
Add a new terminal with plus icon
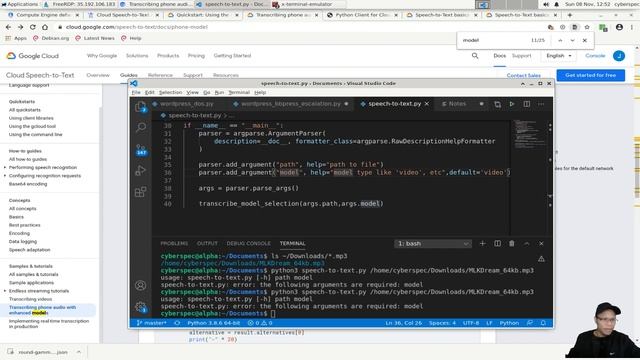click(482, 244)
